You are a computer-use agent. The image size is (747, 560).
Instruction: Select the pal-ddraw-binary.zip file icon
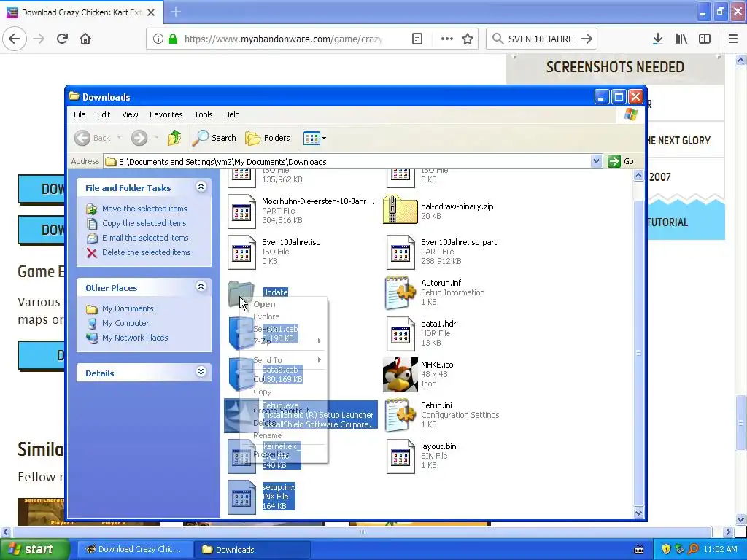400,209
